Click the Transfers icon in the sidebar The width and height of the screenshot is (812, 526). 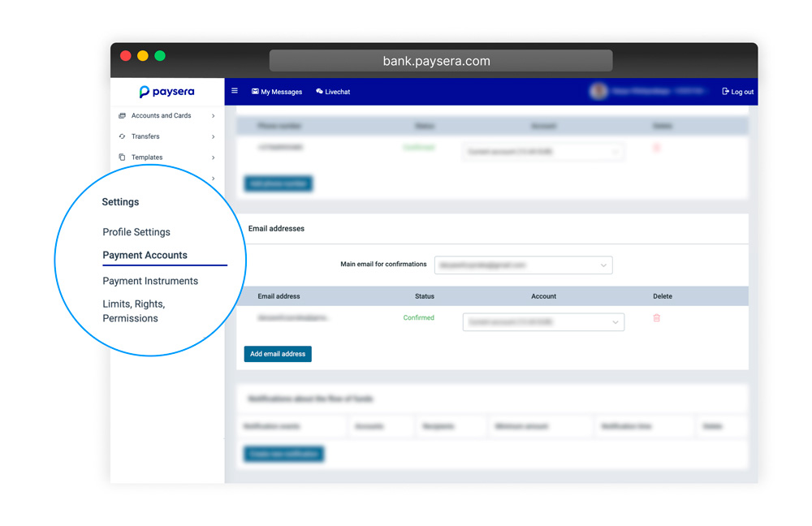pos(123,136)
